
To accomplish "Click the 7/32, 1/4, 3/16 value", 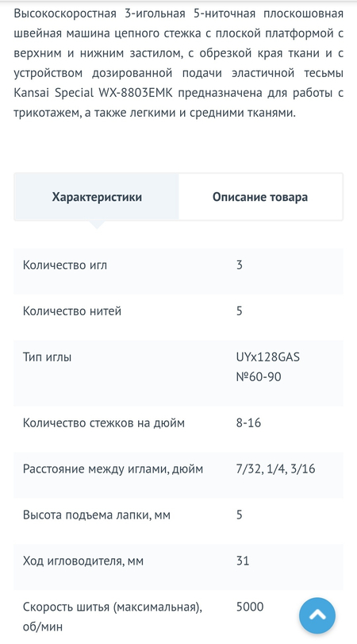I will 276,469.
